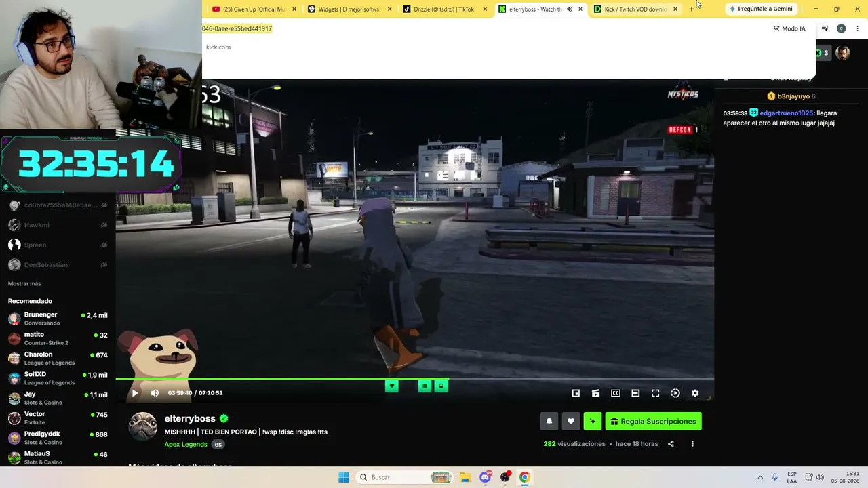The image size is (868, 488).
Task: Click the taskbar microphone icon
Action: tap(775, 477)
